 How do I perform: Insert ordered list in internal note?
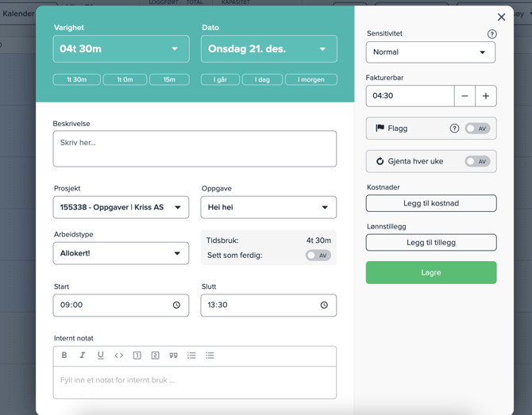tap(191, 355)
